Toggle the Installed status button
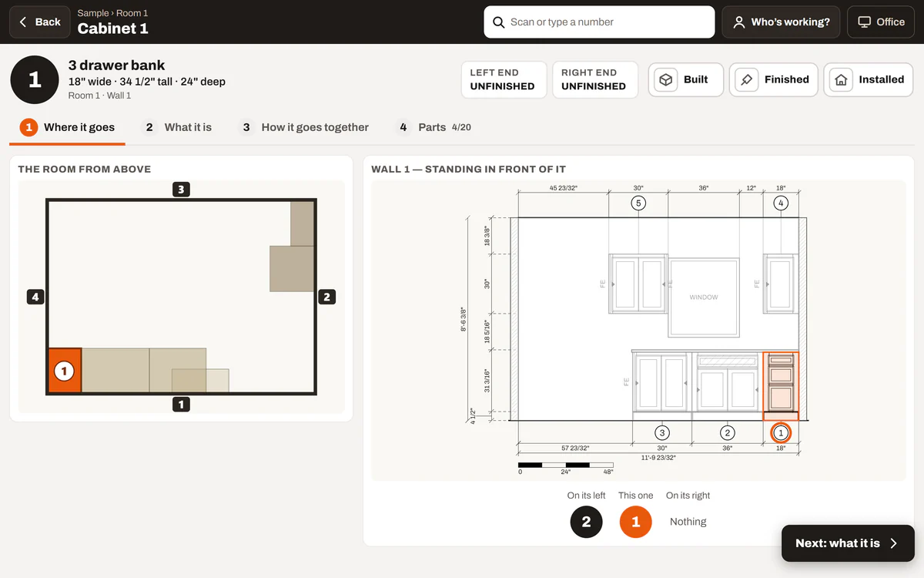This screenshot has height=578, width=924. (869, 79)
